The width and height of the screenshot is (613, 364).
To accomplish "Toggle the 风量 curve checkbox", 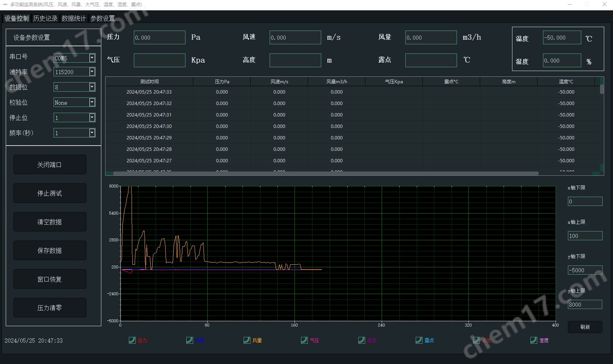I will click(x=247, y=340).
